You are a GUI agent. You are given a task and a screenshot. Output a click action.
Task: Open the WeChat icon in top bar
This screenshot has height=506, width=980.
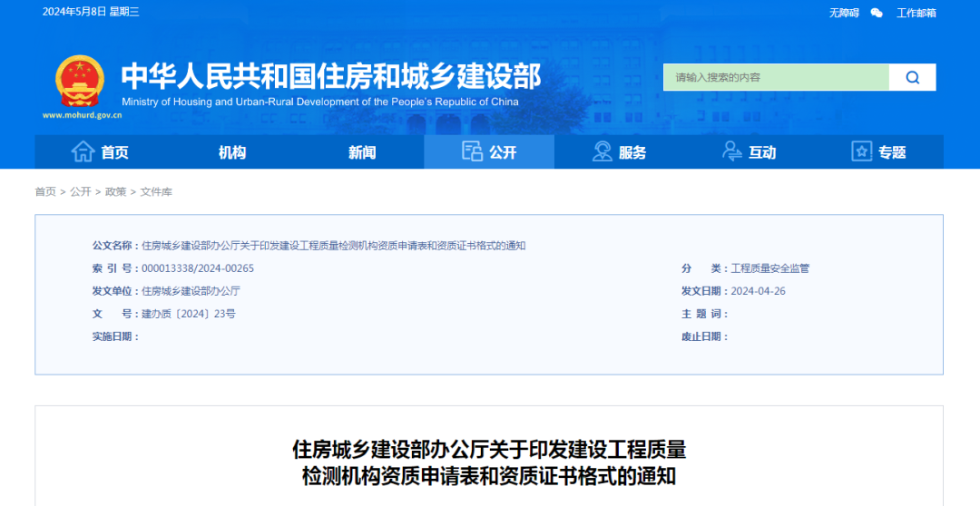coord(877,13)
